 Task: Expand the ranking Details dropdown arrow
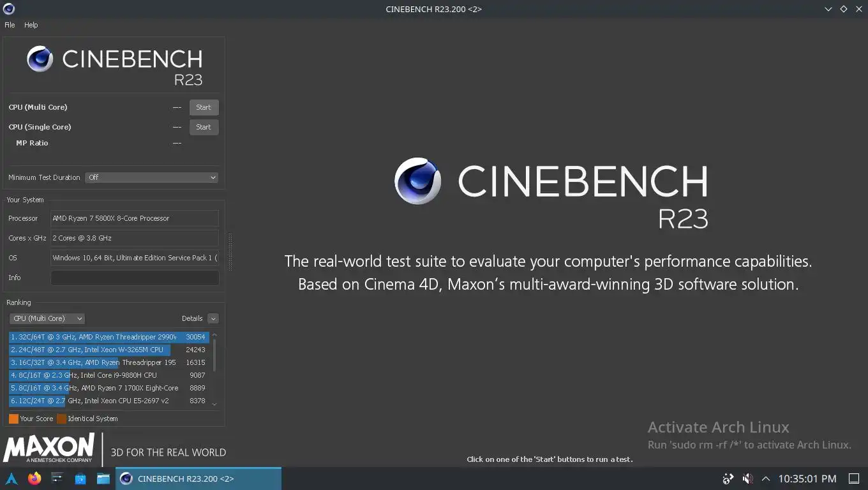pyautogui.click(x=213, y=318)
